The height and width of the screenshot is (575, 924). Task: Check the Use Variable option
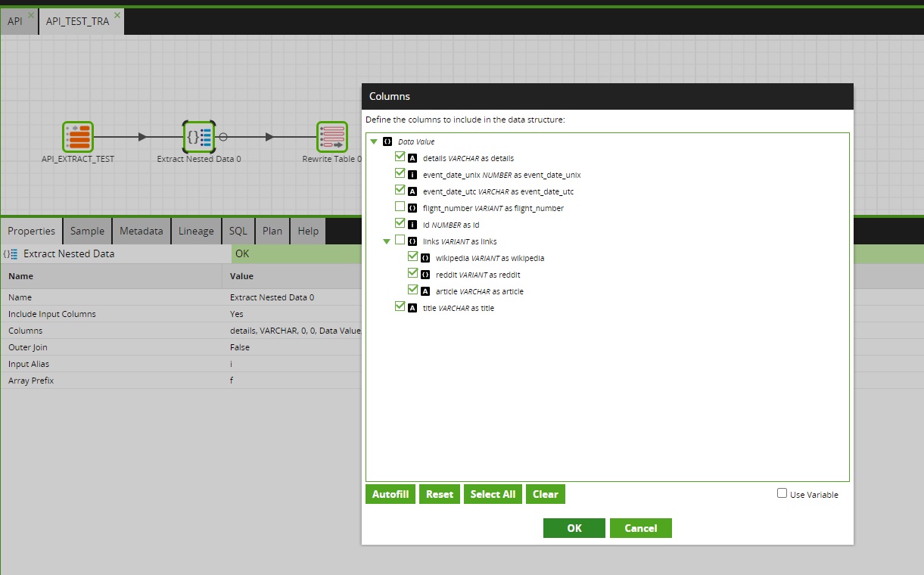point(781,493)
